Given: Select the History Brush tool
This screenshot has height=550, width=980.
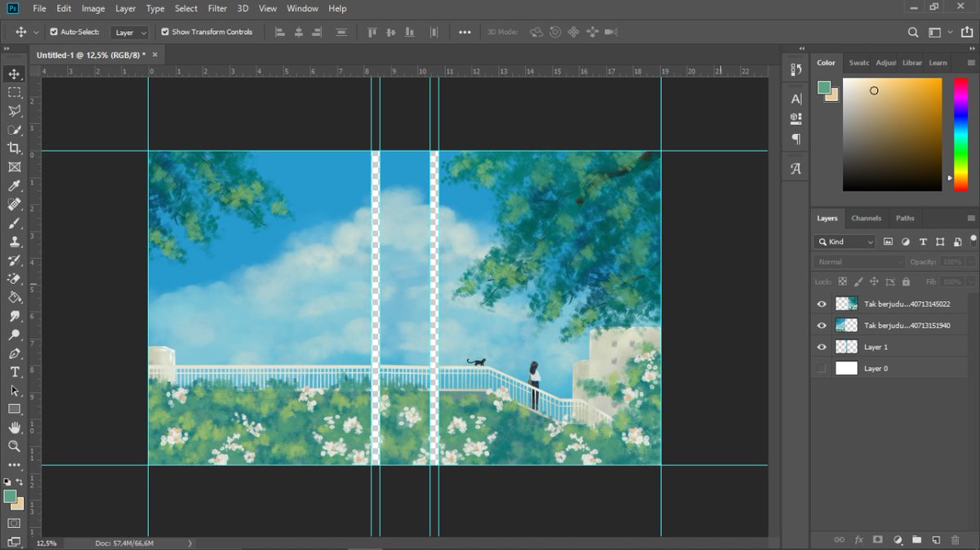Looking at the screenshot, I should tap(14, 260).
